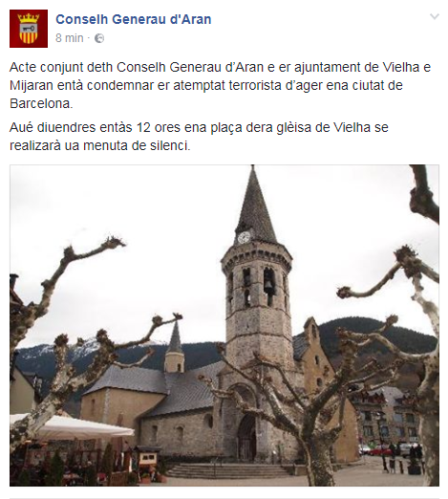Image resolution: width=448 pixels, height=499 pixels.
Task: Click the Conselh Generau d'Aran coat-of-arms avatar
Action: pos(29,29)
